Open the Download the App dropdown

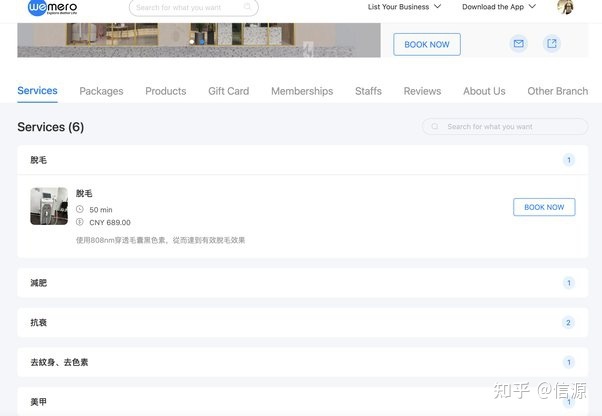point(498,7)
